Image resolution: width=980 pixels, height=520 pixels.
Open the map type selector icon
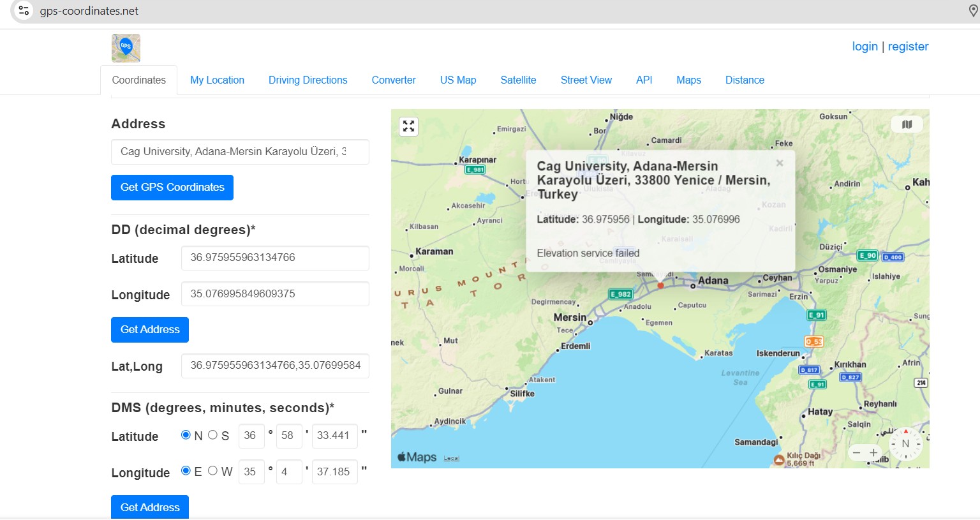click(907, 124)
